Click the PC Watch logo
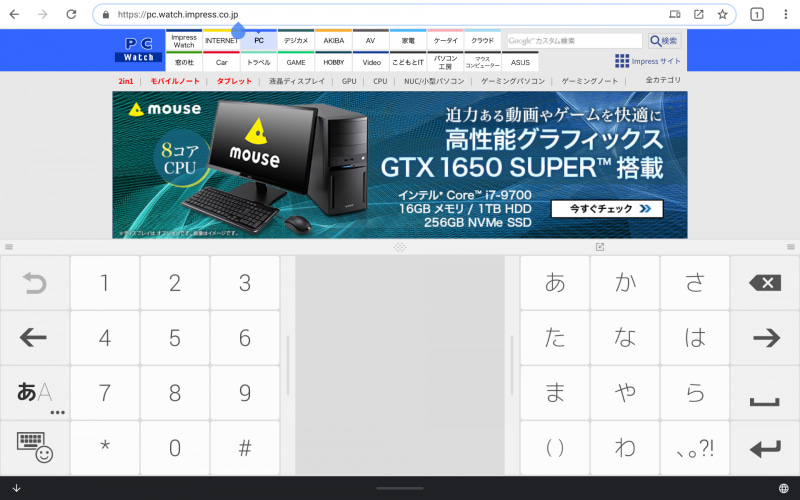The image size is (800, 500). point(139,49)
